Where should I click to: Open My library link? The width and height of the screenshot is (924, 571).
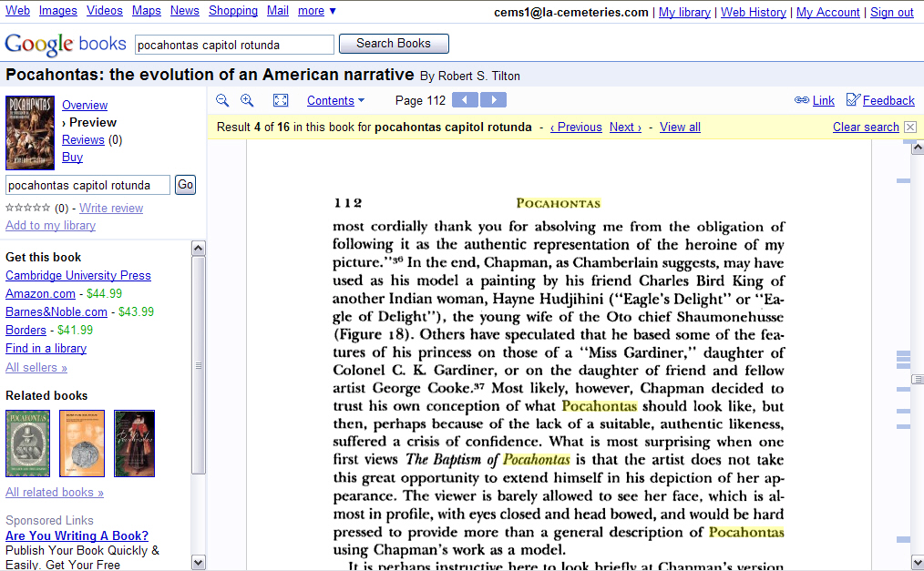pyautogui.click(x=684, y=13)
